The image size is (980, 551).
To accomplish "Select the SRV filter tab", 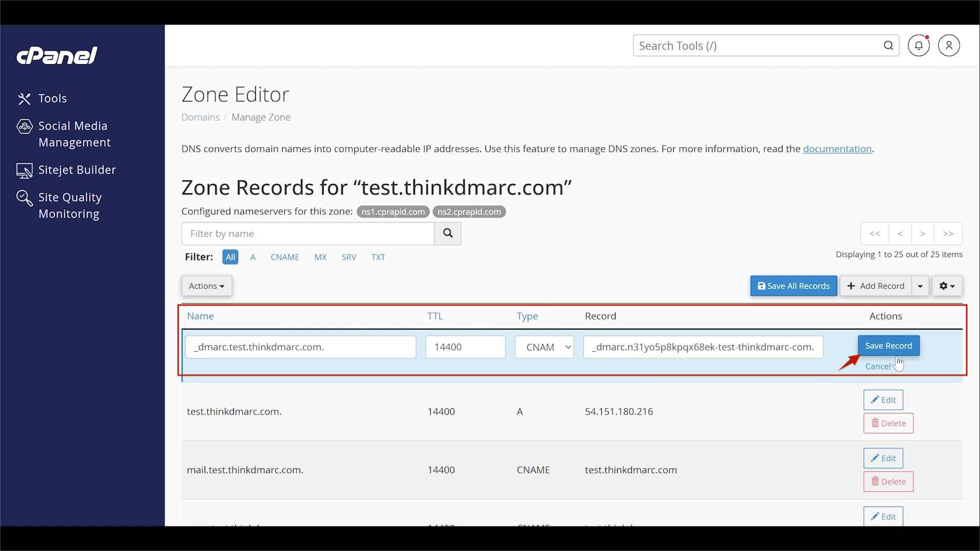I will point(349,257).
